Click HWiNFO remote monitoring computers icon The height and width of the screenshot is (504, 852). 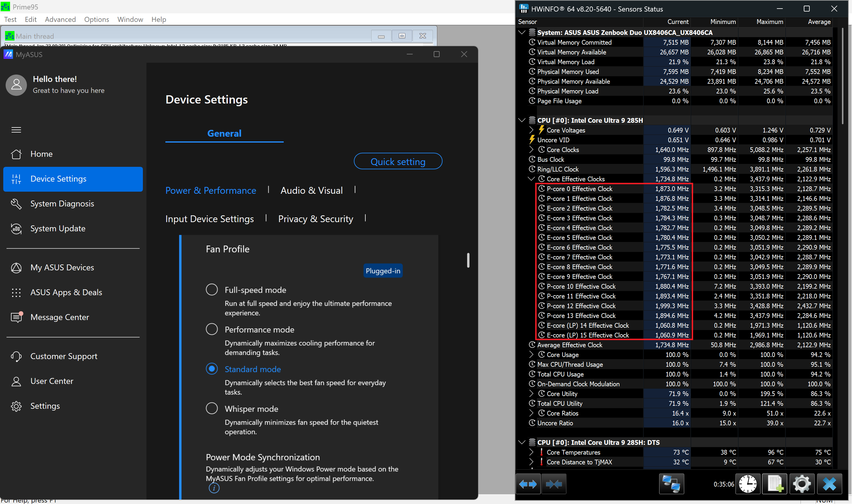[x=671, y=484]
